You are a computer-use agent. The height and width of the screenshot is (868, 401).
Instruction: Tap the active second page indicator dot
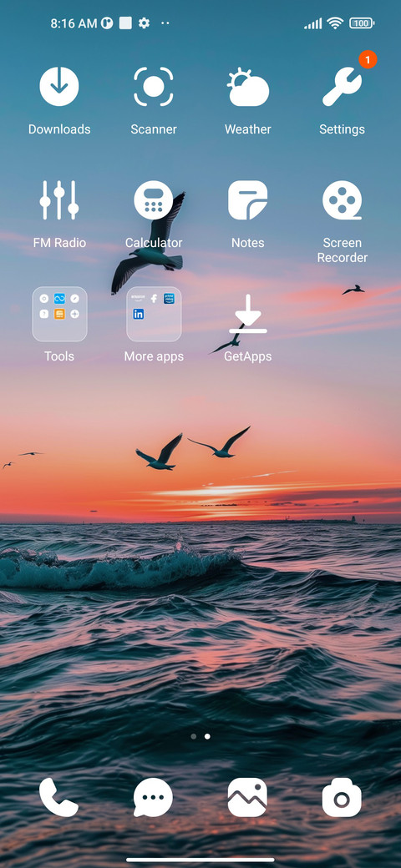pos(207,736)
